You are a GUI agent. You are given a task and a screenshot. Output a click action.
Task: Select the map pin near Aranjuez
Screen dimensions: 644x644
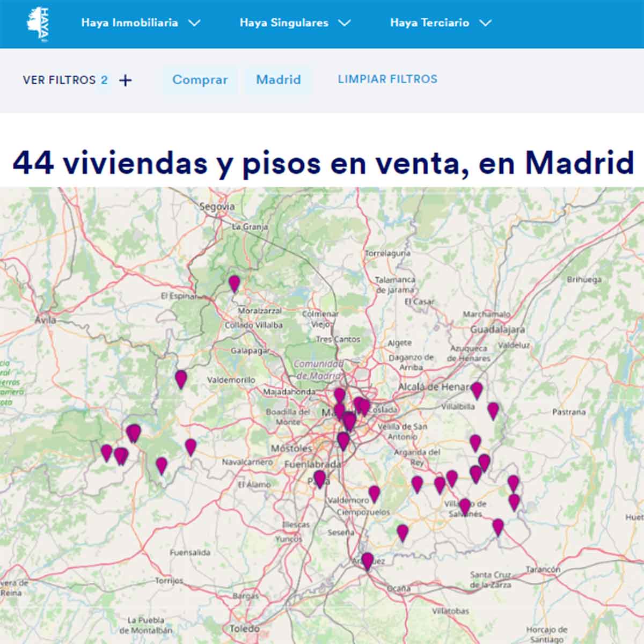[x=368, y=562]
